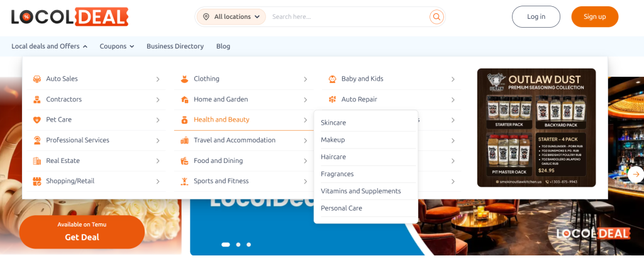Viewport: 644px width, 268px height.
Task: Click the Baby and Kids icon
Action: coord(332,79)
